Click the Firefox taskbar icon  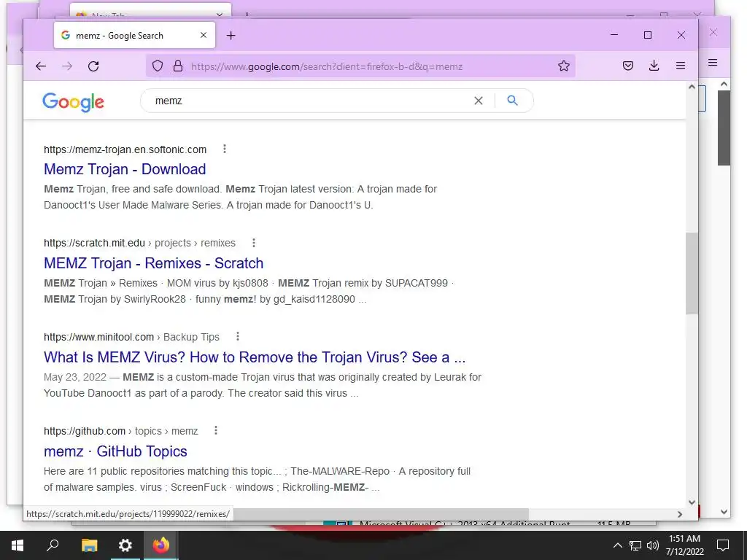tap(160, 545)
